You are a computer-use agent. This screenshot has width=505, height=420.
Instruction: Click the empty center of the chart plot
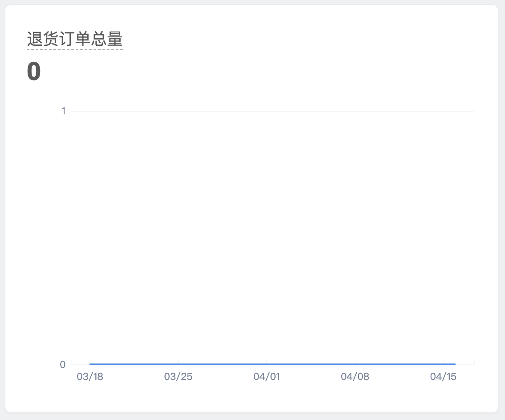(x=273, y=238)
